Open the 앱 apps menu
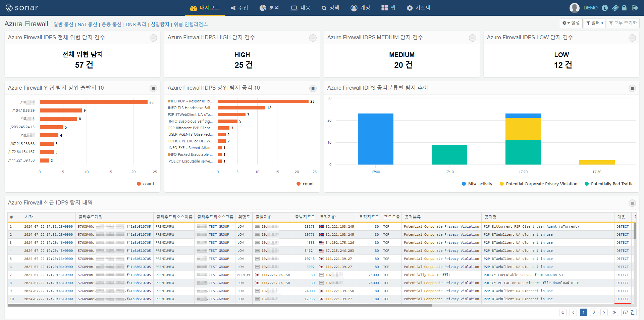The image size is (644, 320). (388, 8)
